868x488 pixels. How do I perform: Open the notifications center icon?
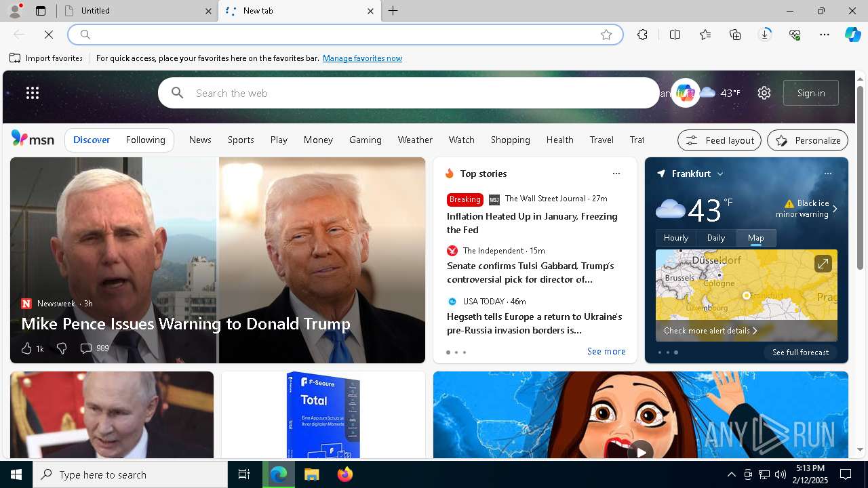click(x=846, y=474)
